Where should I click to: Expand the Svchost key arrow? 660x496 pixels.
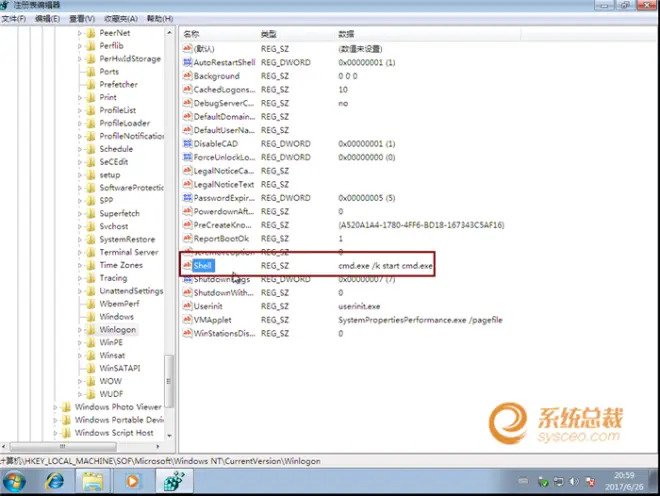pos(80,227)
